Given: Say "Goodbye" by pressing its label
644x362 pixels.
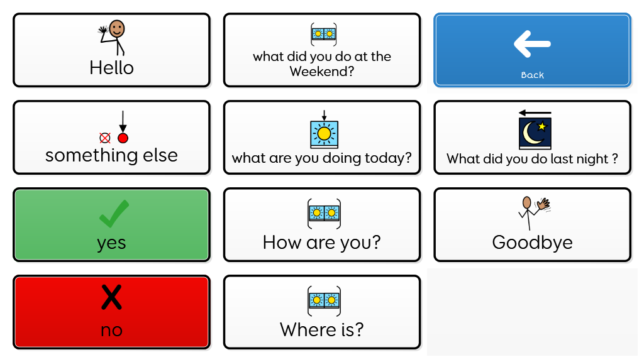Looking at the screenshot, I should pyautogui.click(x=532, y=243).
